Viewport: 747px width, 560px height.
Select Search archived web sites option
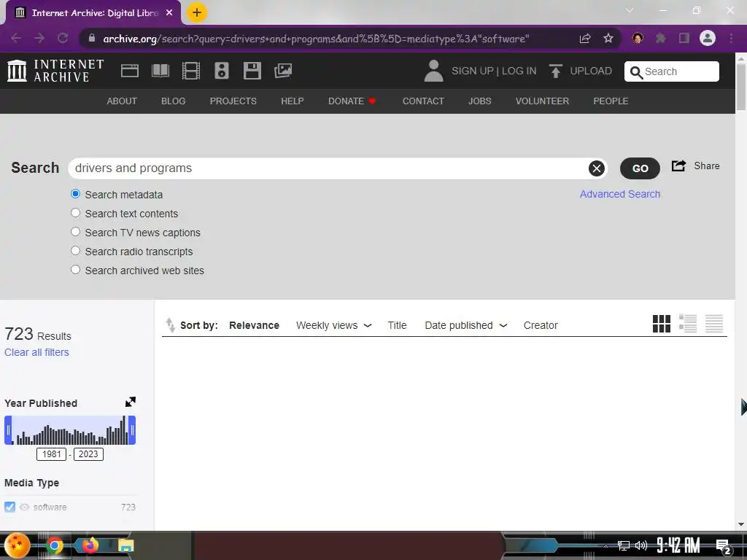pyautogui.click(x=75, y=270)
